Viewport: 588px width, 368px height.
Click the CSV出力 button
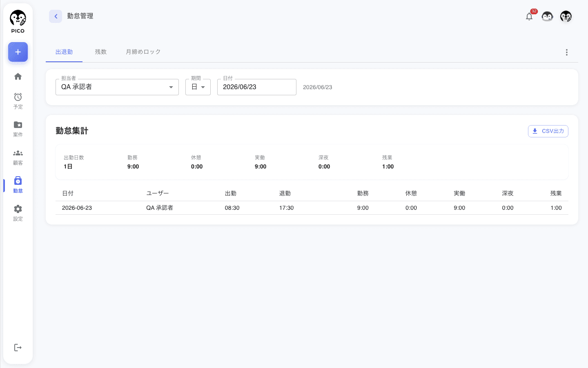point(548,131)
